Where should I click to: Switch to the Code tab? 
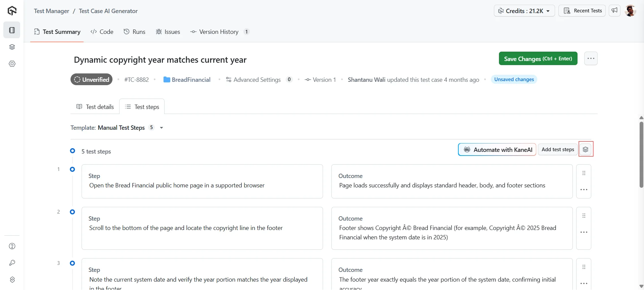pyautogui.click(x=102, y=32)
